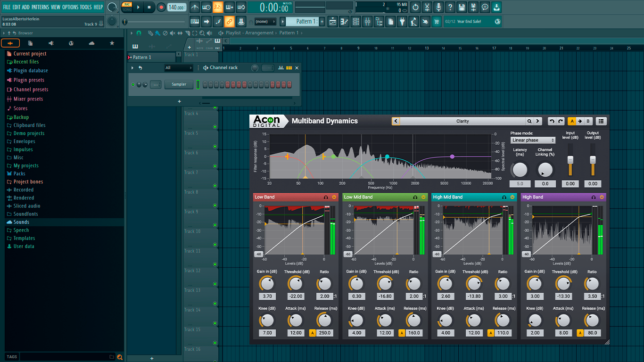
Task: Click the help question mark icon
Action: point(450,7)
